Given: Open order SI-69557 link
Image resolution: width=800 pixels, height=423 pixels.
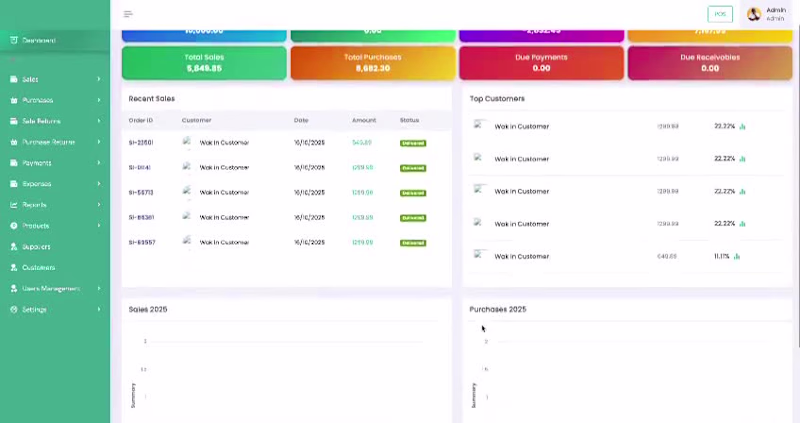Looking at the screenshot, I should (142, 242).
